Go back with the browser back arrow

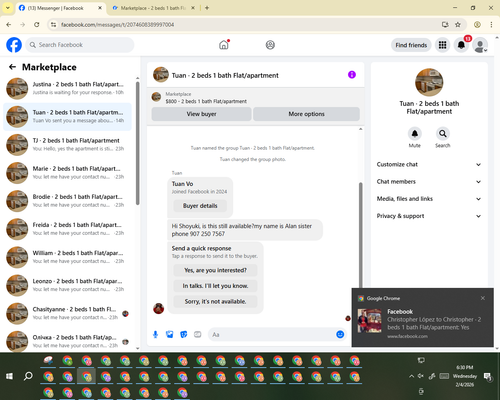[x=9, y=25]
